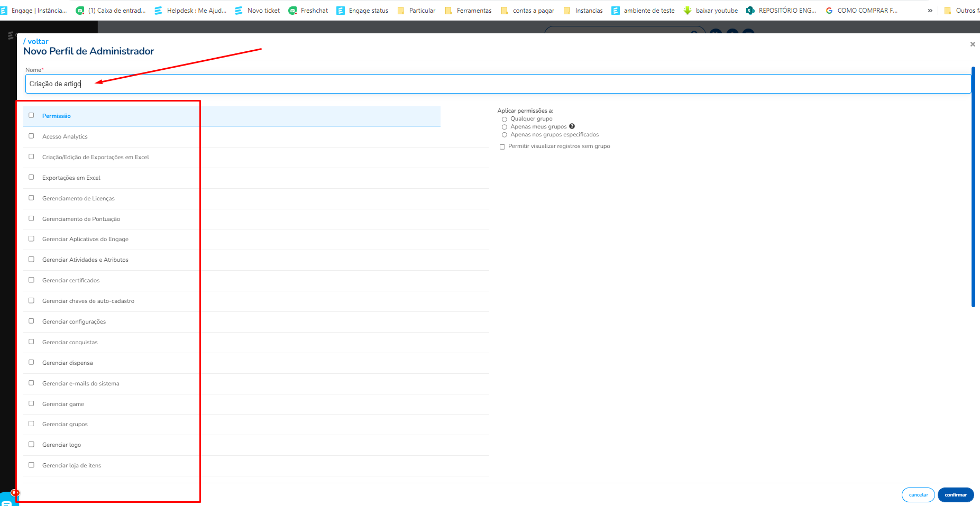Viewport: 980px width, 506px height.
Task: Select Apenas nos grupos especificados option
Action: [505, 135]
